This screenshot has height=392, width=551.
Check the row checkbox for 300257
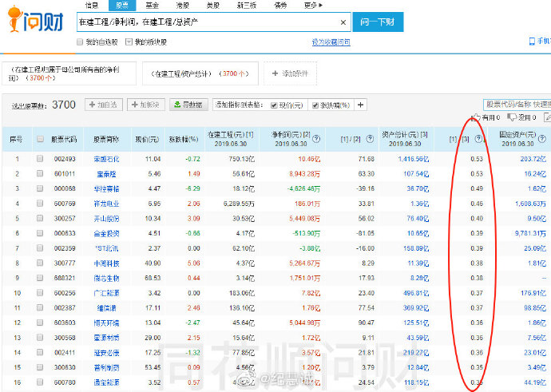(40, 218)
